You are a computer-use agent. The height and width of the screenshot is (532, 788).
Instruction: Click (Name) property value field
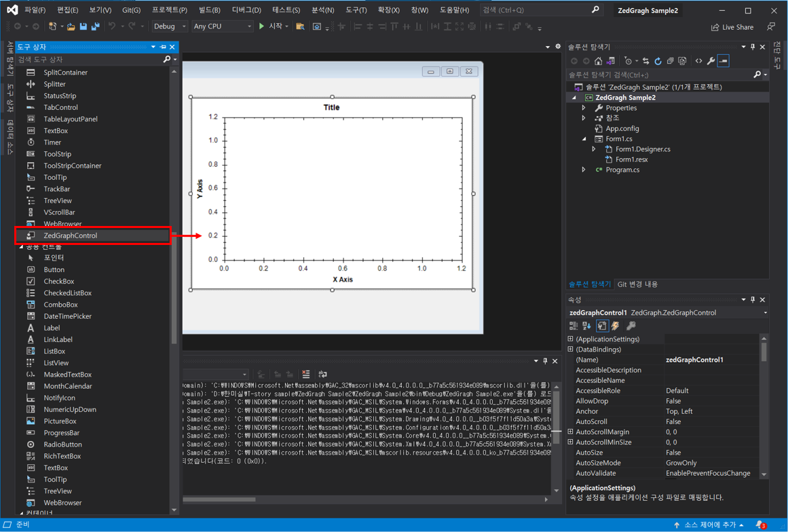point(711,360)
